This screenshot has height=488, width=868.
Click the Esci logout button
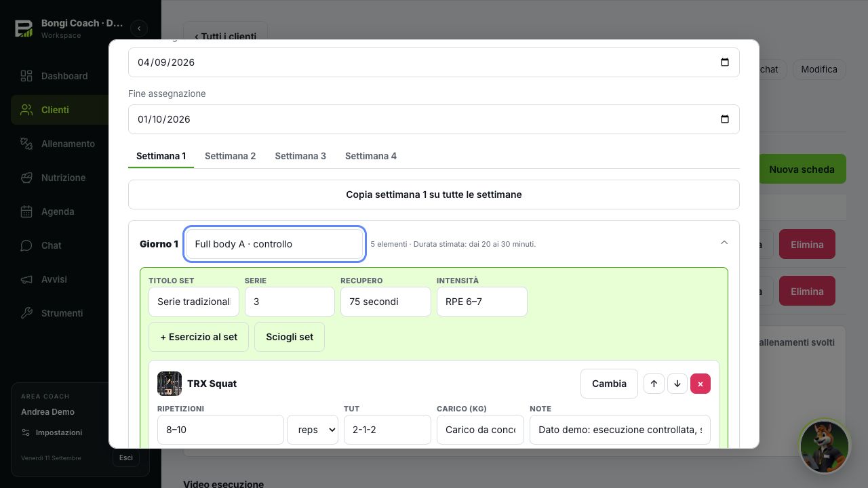(126, 457)
